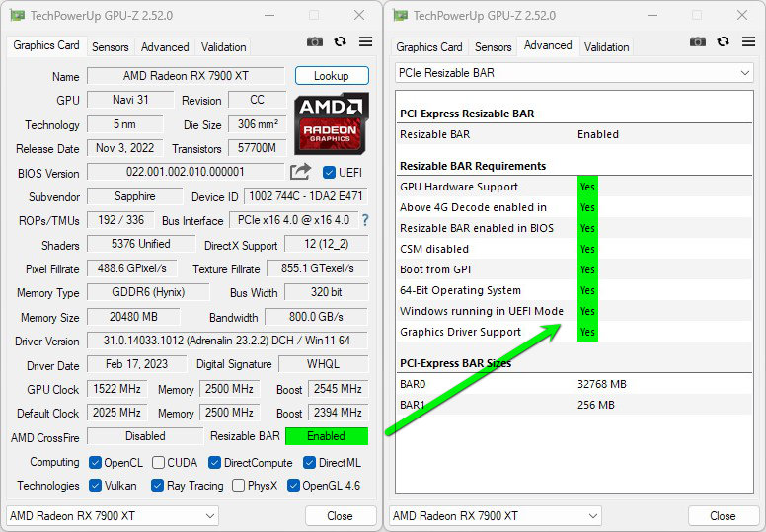Click GPU-Z app icon in left title bar
This screenshot has height=532, width=766.
17,16
